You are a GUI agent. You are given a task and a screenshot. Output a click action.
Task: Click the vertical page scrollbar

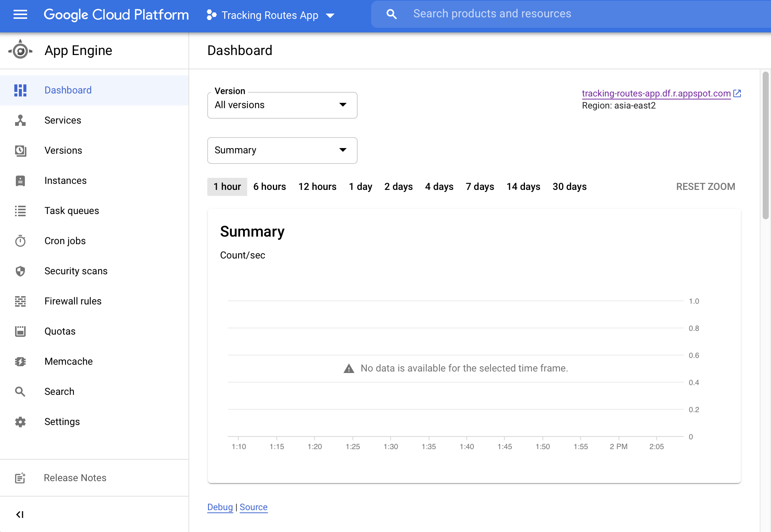[x=765, y=145]
